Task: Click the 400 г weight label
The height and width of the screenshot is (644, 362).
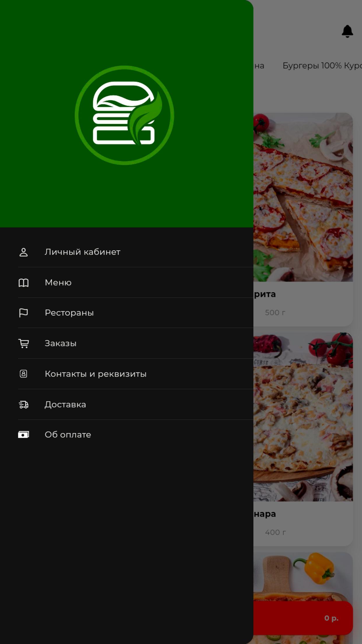Action: 275,532
